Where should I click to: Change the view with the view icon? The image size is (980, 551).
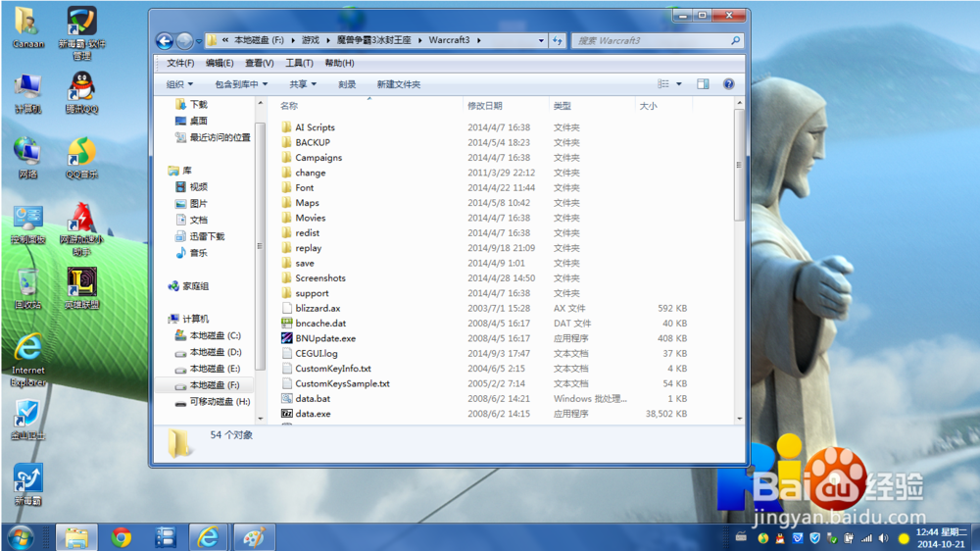[663, 83]
